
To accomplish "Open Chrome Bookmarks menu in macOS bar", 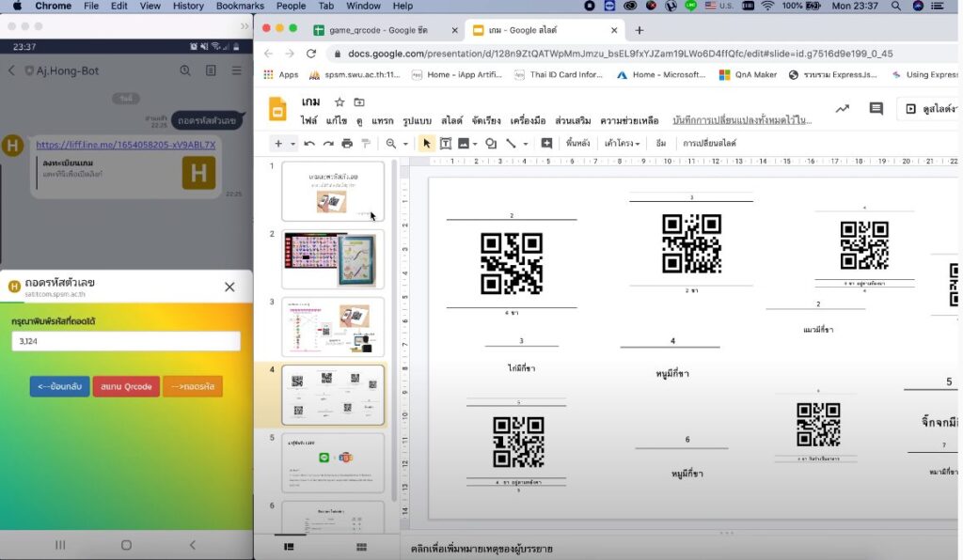I will [x=240, y=7].
